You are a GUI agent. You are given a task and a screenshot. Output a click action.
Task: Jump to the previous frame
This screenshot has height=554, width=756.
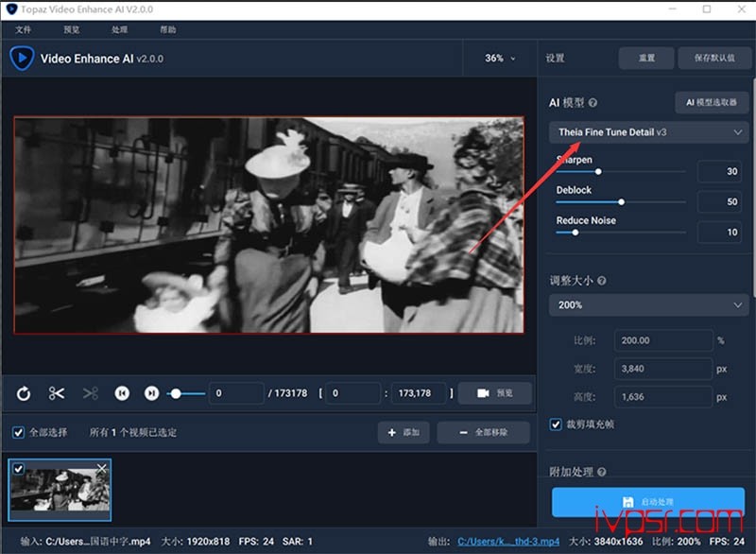122,393
